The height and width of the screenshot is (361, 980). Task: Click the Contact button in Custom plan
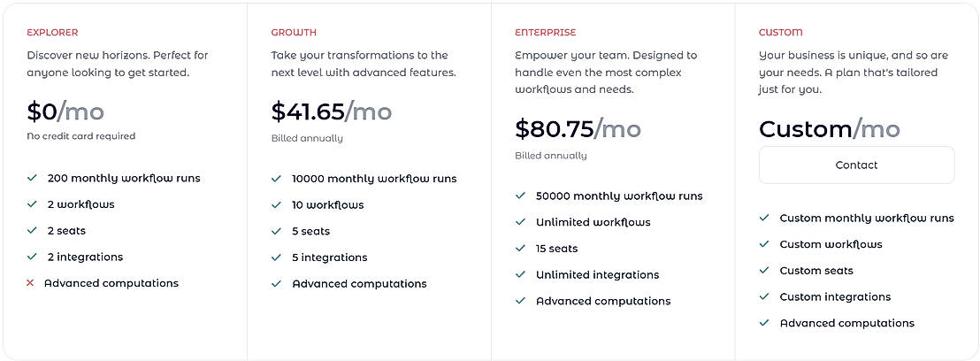tap(856, 165)
